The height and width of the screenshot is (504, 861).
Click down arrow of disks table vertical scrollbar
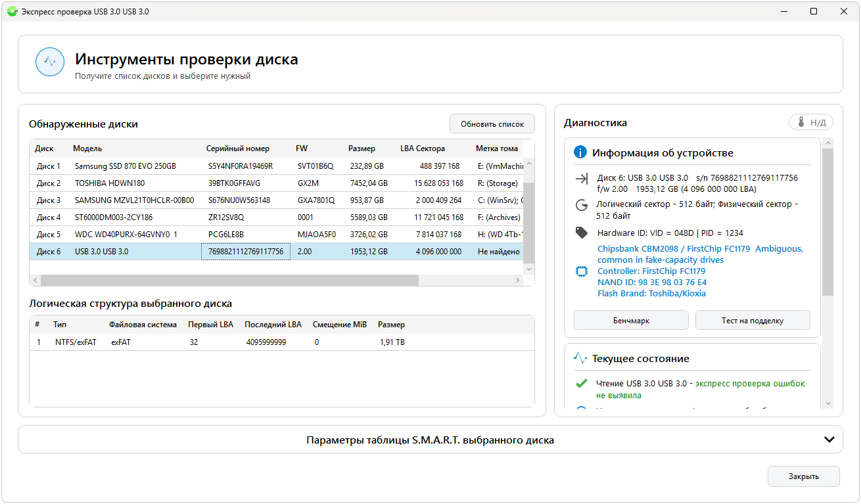pos(529,269)
